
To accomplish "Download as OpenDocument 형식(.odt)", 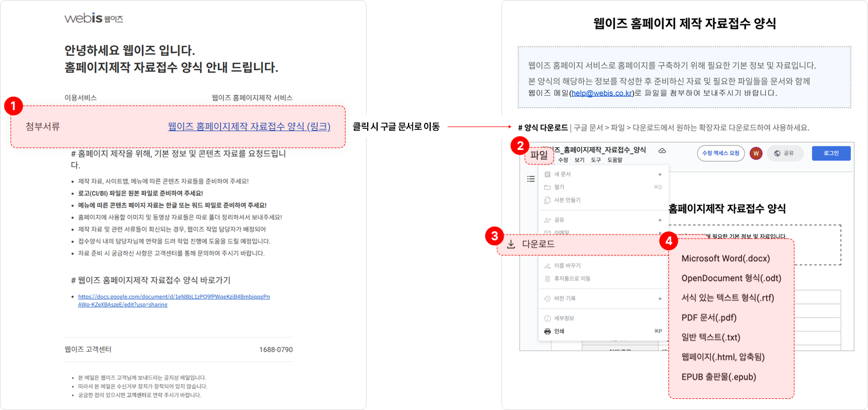I will [731, 278].
